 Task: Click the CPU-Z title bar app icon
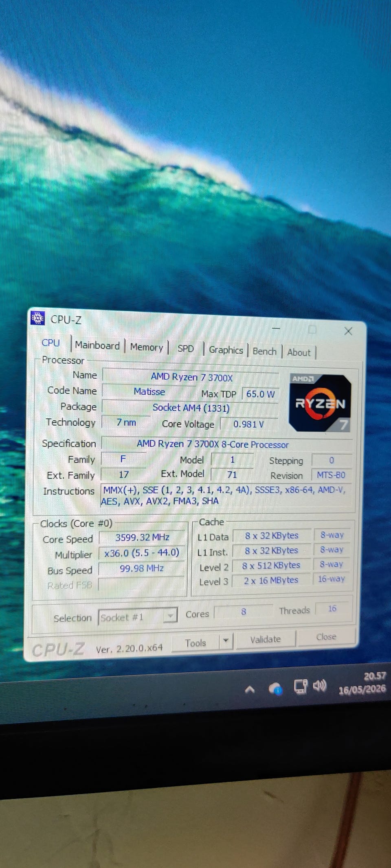(38, 318)
